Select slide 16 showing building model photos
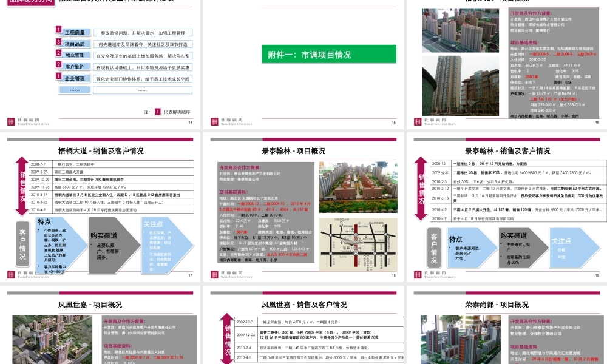Image resolution: width=607 pixels, height=364 pixels. point(507,64)
